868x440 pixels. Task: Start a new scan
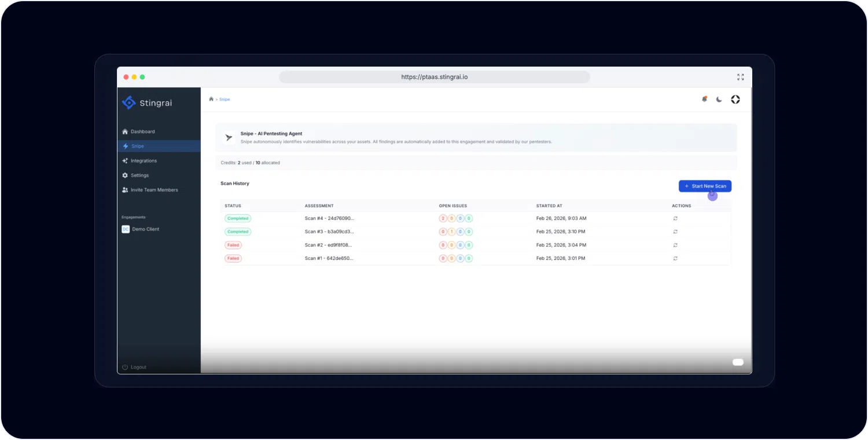pos(705,186)
